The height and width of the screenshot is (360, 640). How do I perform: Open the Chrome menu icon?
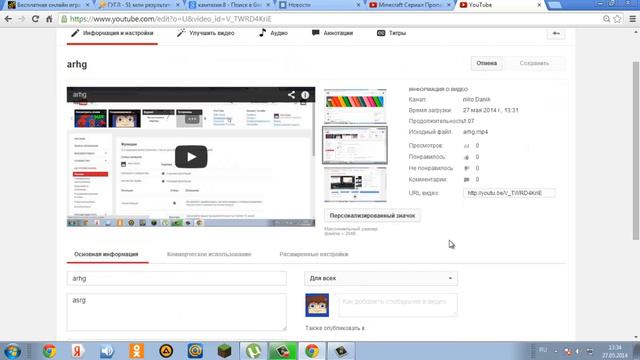click(633, 19)
